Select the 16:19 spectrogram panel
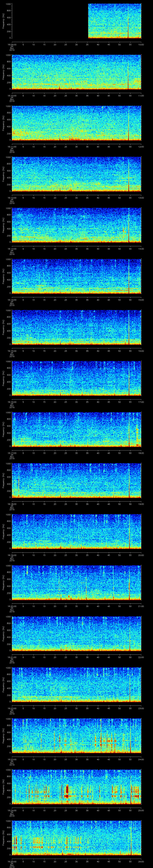Image resolution: width=153 pixels, height=868 pixels. click(x=76, y=531)
